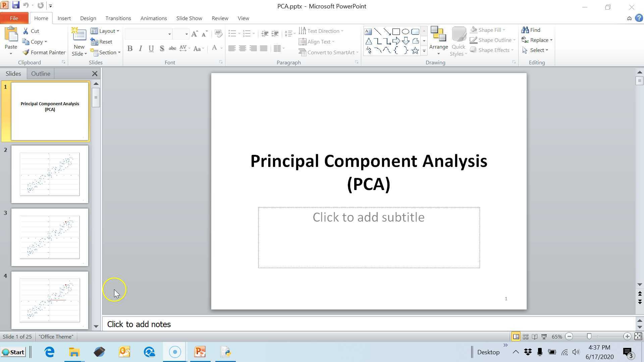
Task: Apply strikethrough to text
Action: tap(172, 48)
